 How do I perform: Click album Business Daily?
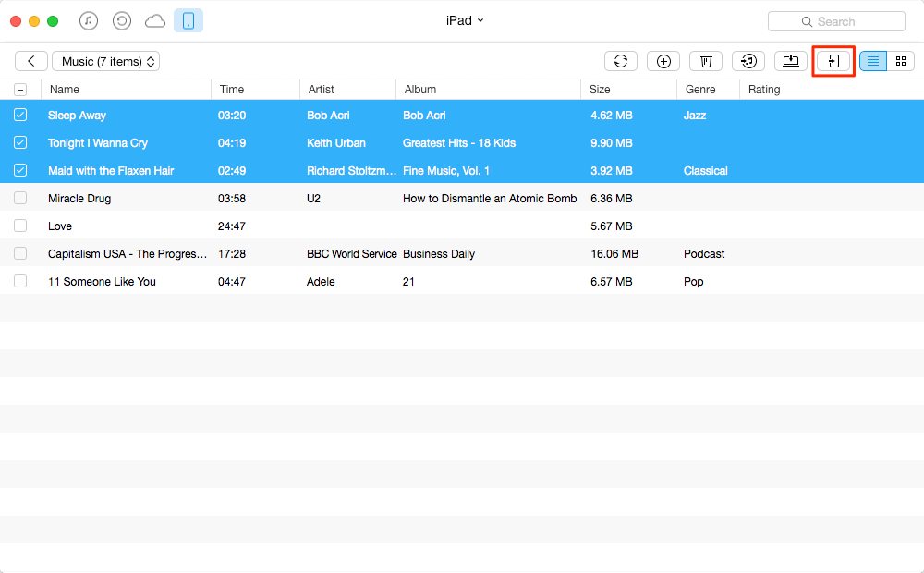439,254
